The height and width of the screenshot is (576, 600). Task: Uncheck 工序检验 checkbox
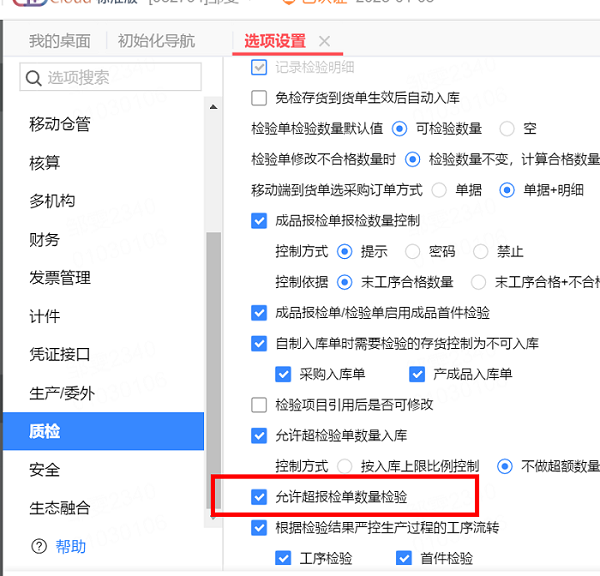(x=283, y=558)
